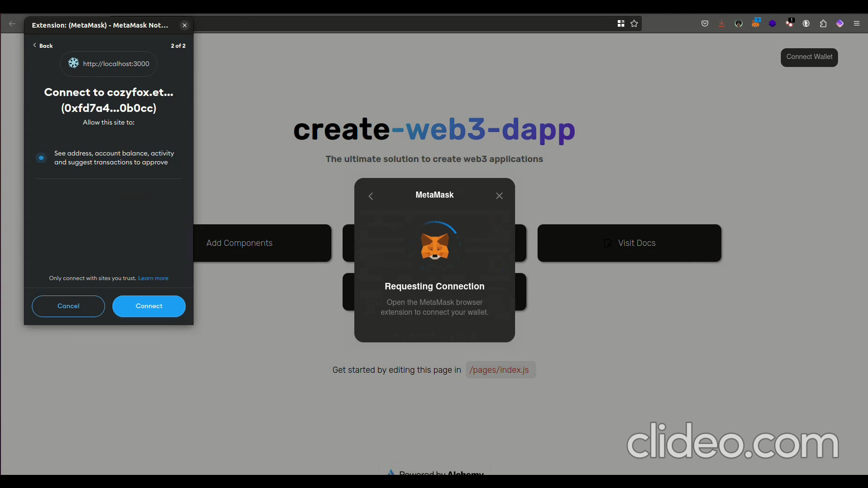Go back to step one in MetaMask popup
The image size is (868, 488).
click(43, 45)
